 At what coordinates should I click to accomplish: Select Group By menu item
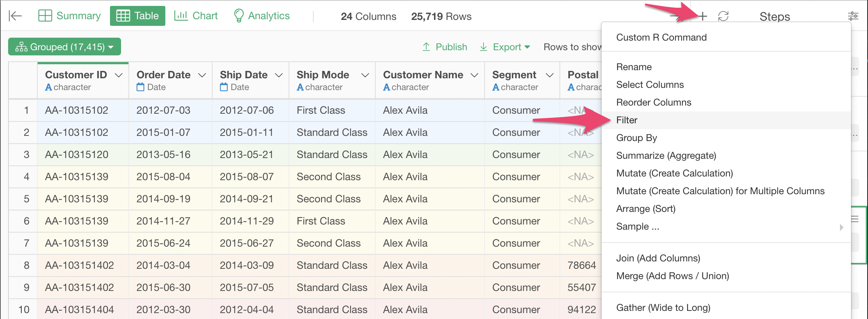[726, 138]
